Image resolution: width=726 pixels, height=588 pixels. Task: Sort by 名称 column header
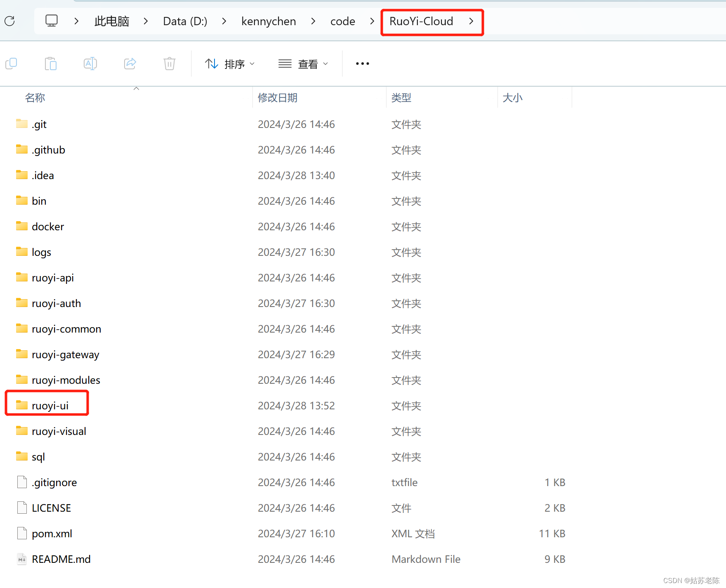point(35,98)
